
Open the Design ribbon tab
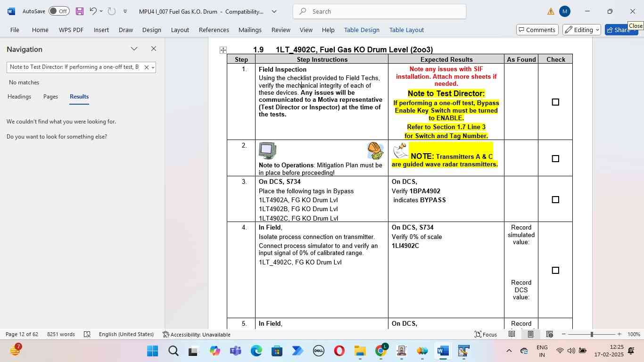152,30
